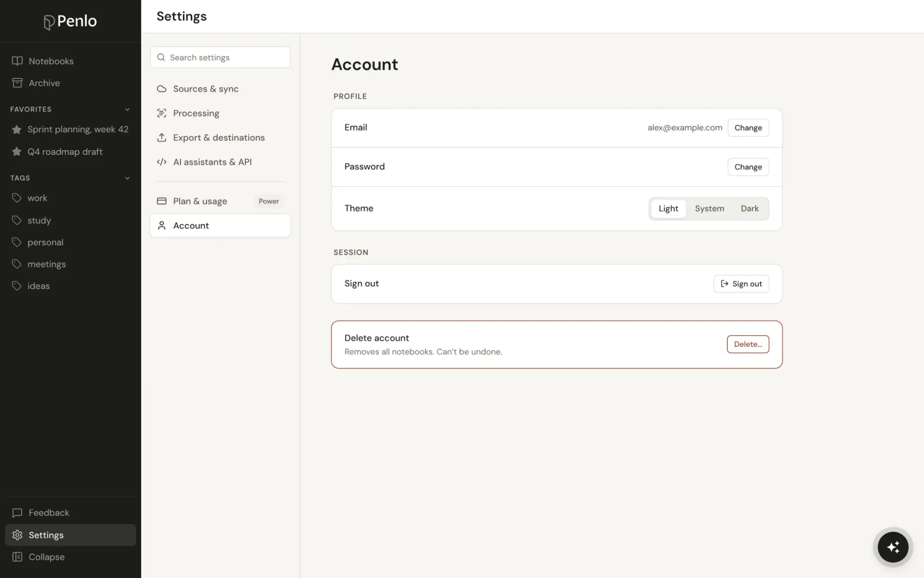924x578 pixels.
Task: Click the code icon for AI assistants & API
Action: (x=162, y=162)
